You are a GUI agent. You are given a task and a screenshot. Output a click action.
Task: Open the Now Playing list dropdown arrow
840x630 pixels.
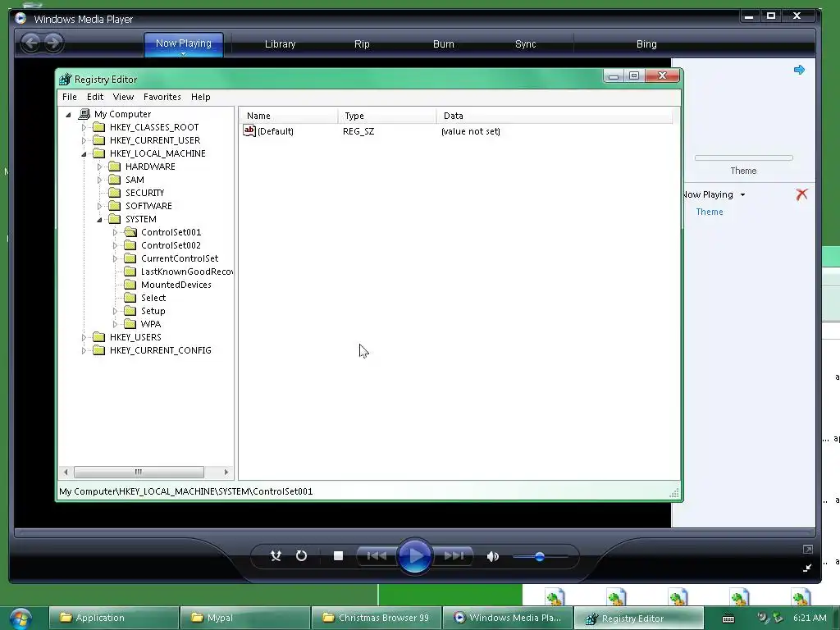742,195
